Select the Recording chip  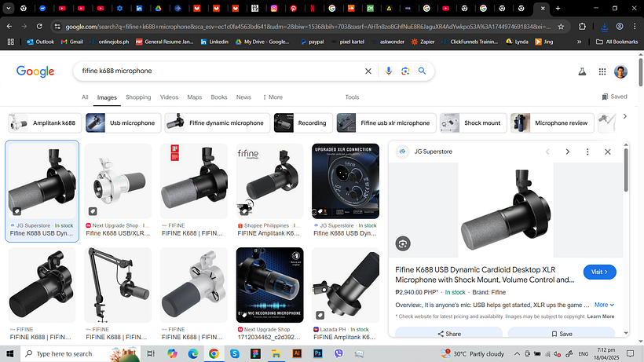pos(303,123)
